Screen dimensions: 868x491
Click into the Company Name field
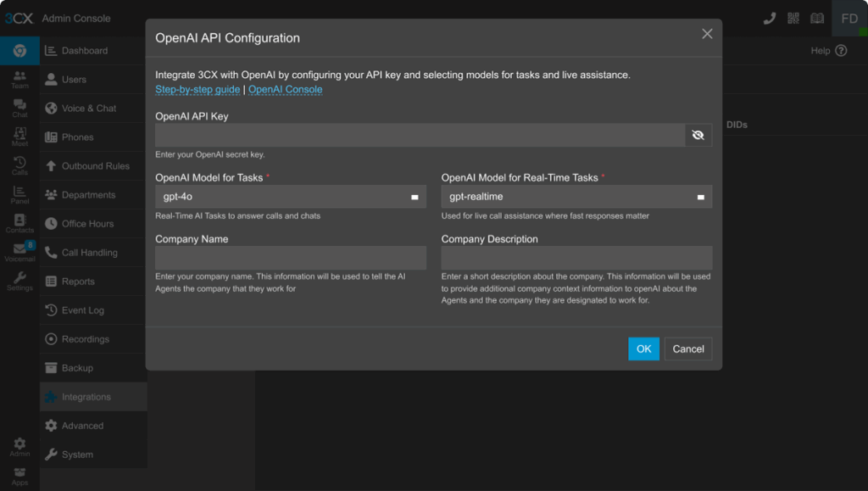[x=290, y=258]
